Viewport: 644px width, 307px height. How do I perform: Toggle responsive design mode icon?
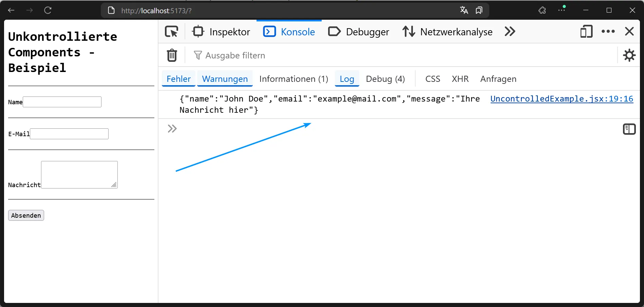coord(586,32)
